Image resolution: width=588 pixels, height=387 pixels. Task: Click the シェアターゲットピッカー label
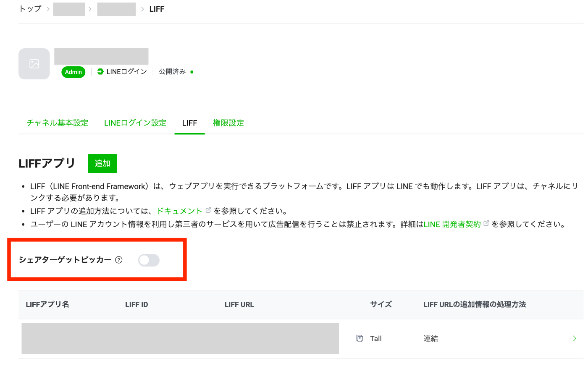[65, 260]
